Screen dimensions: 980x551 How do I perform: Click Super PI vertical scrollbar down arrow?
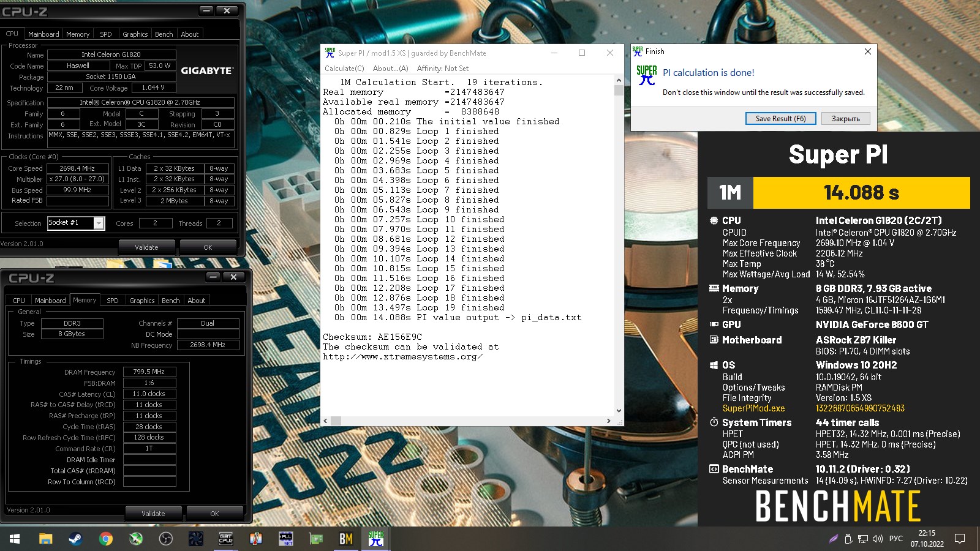619,411
